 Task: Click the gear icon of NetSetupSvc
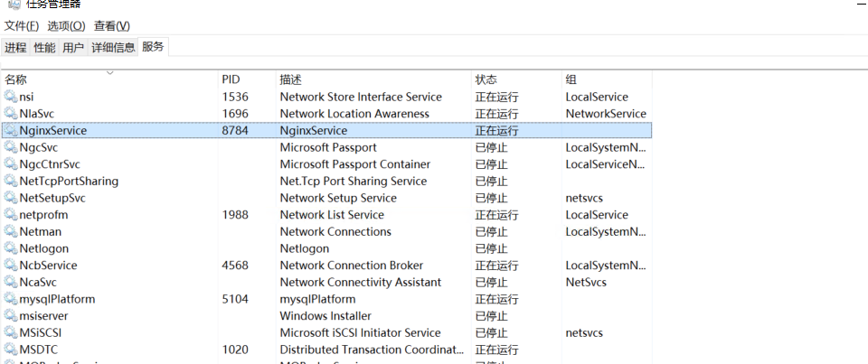point(11,198)
